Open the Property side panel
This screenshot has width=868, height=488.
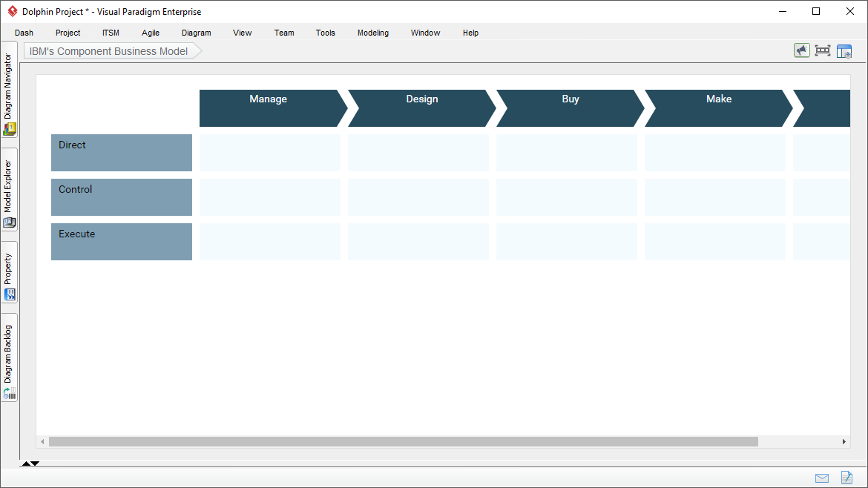10,272
